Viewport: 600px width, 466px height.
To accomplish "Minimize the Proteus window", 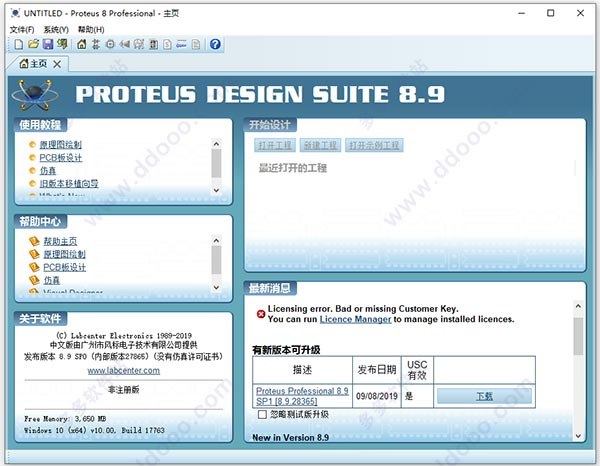I will (521, 13).
